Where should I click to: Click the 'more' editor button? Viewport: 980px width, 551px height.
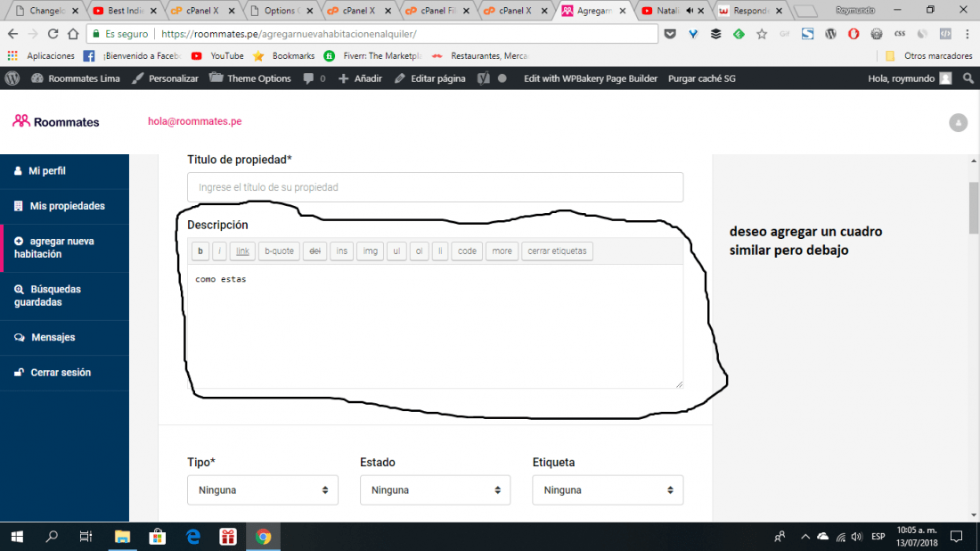pyautogui.click(x=502, y=251)
